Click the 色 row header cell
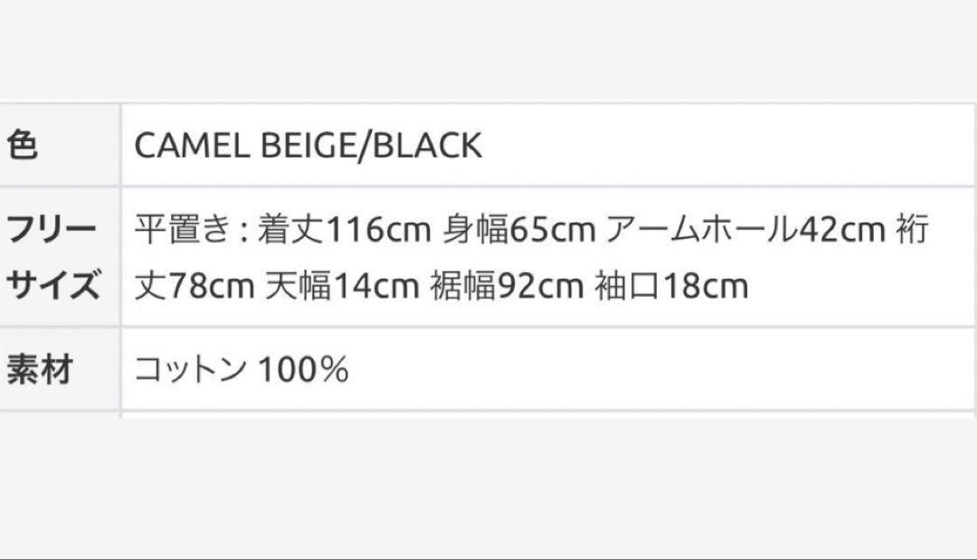977x560 pixels. click(59, 145)
